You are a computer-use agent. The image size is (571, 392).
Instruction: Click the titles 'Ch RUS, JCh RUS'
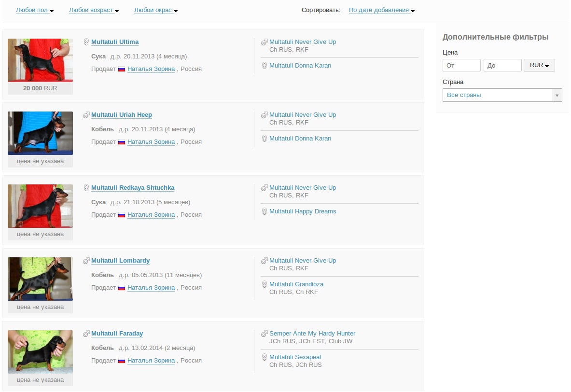coord(295,364)
